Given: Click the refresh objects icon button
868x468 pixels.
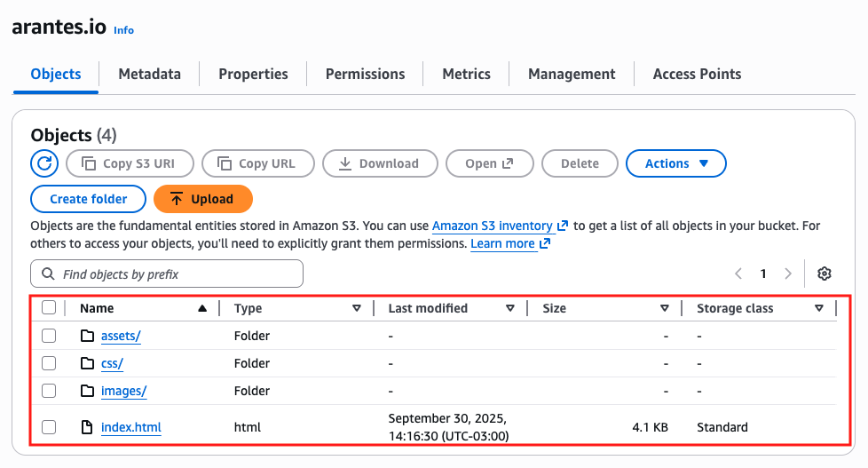Looking at the screenshot, I should (x=44, y=163).
